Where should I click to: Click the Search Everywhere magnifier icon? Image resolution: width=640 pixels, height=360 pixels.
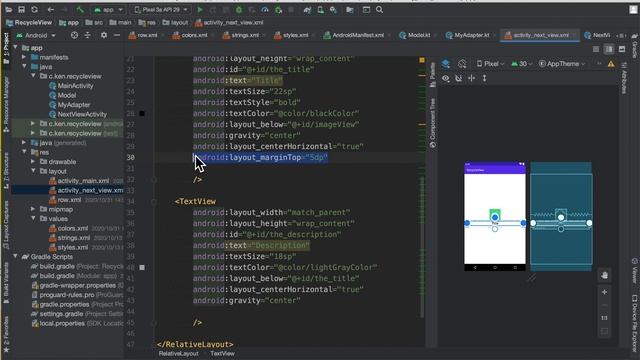(x=379, y=9)
